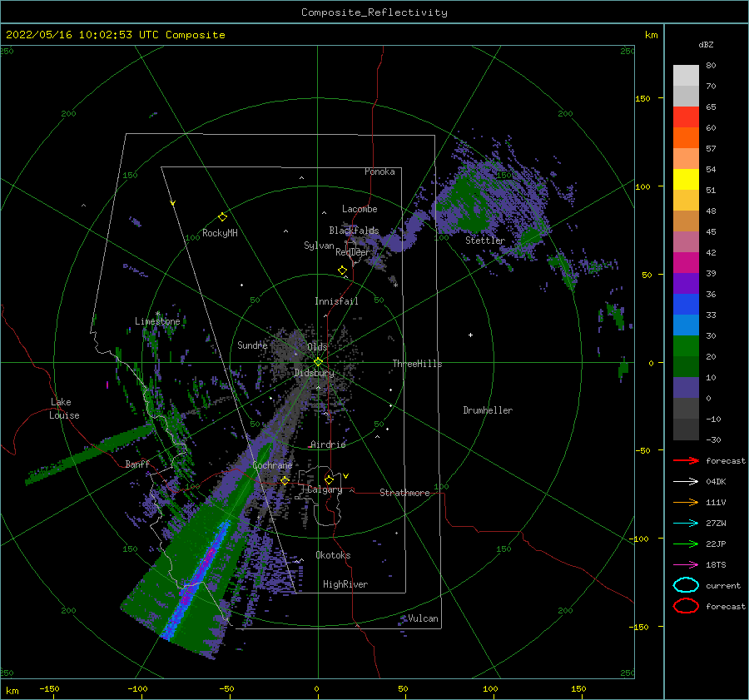Click the Calgary city label
Viewport: 749px width, 700px height.
(x=325, y=489)
